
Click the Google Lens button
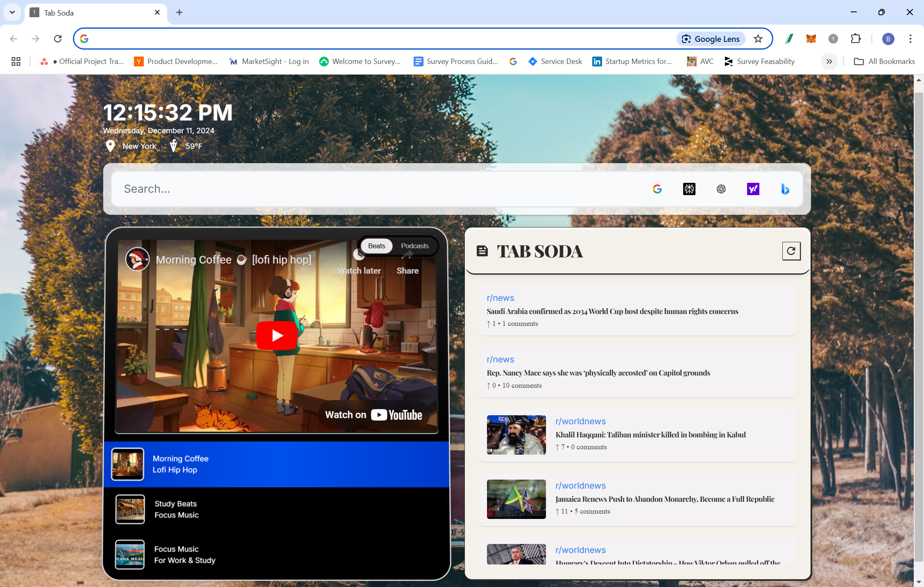[711, 39]
